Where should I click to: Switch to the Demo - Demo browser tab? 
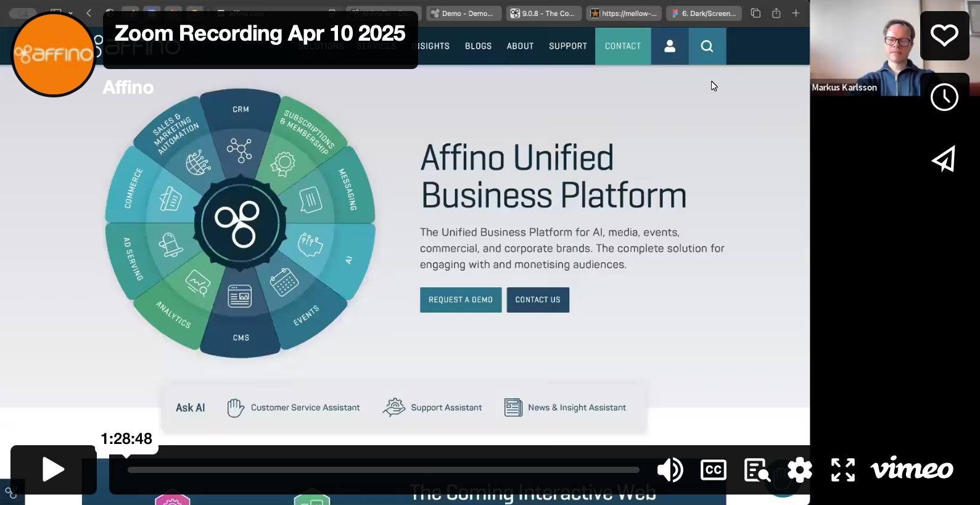pyautogui.click(x=463, y=13)
